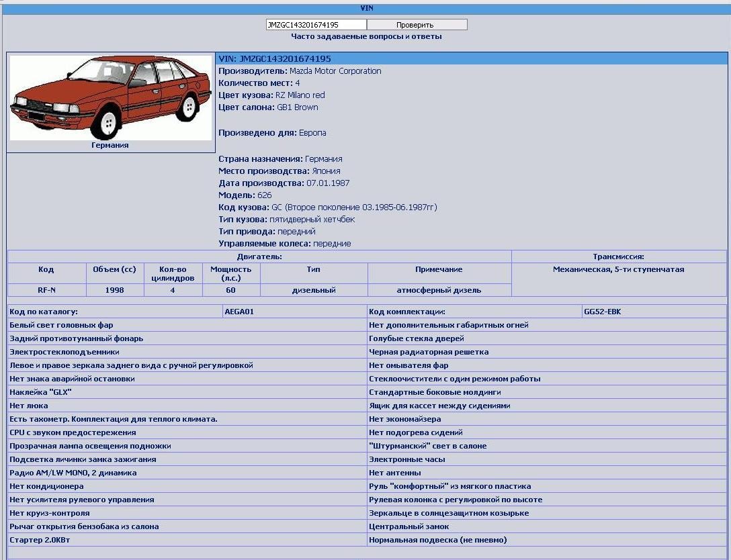The height and width of the screenshot is (560, 731).
Task: Click Нет омывателя фар row
Action: click(547, 366)
